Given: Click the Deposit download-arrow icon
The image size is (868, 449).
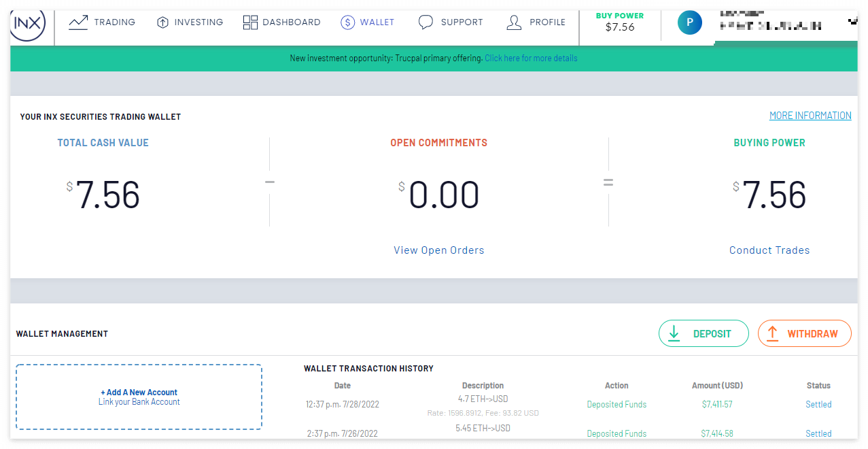Looking at the screenshot, I should coord(674,333).
